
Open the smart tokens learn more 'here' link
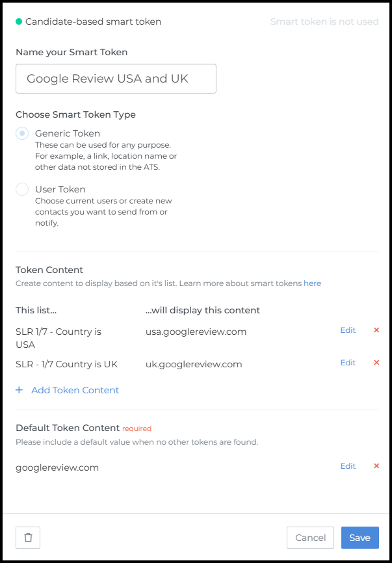(x=312, y=283)
